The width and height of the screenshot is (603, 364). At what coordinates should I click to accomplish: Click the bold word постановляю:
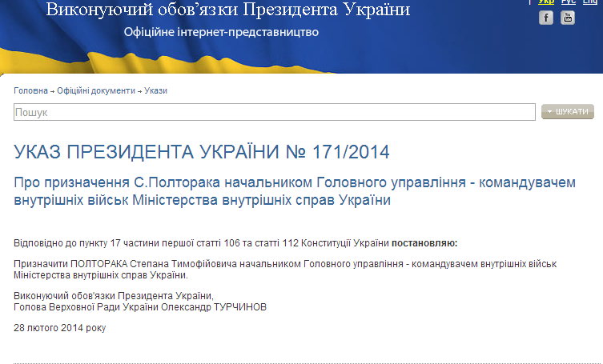click(x=424, y=243)
